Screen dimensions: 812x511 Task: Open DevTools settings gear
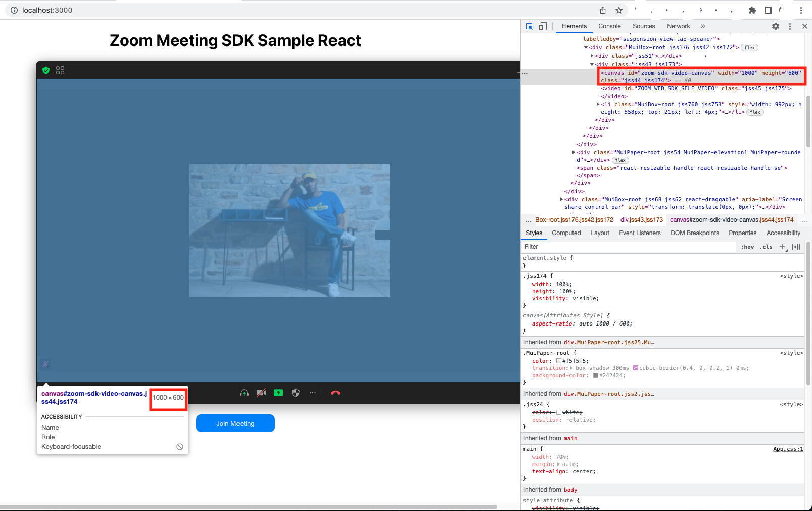point(776,26)
